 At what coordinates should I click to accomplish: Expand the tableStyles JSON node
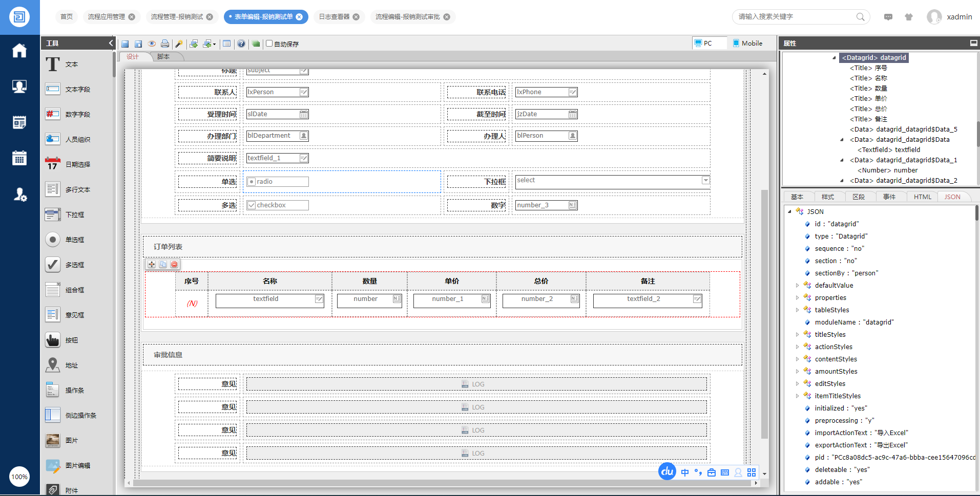[797, 310]
